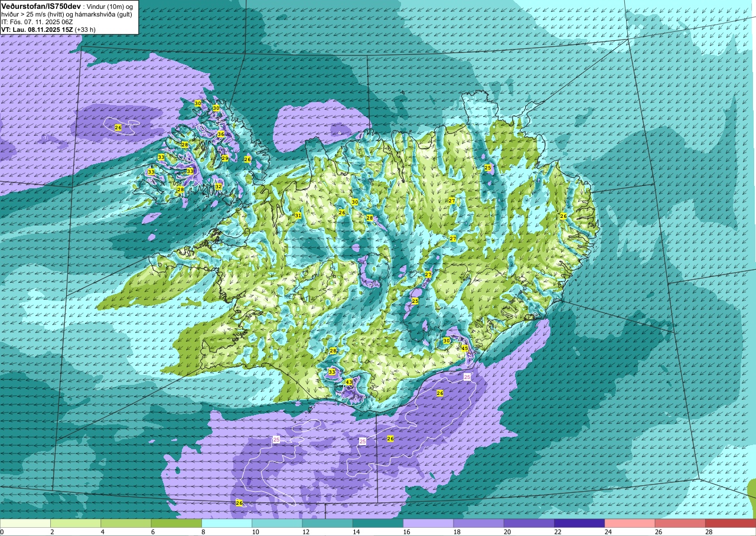
Task: Pick the 22–24 dark indigo legend swatch
Action: 579,523
